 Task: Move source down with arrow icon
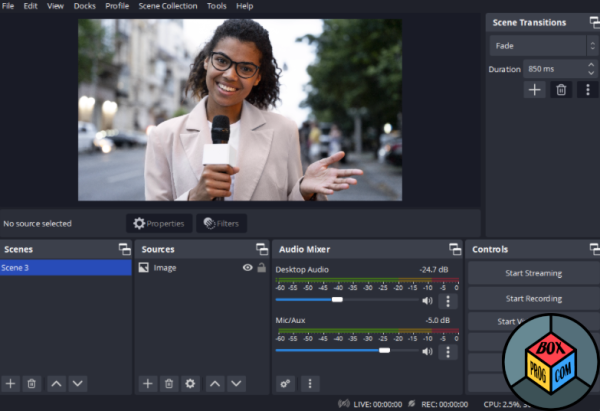click(x=236, y=383)
